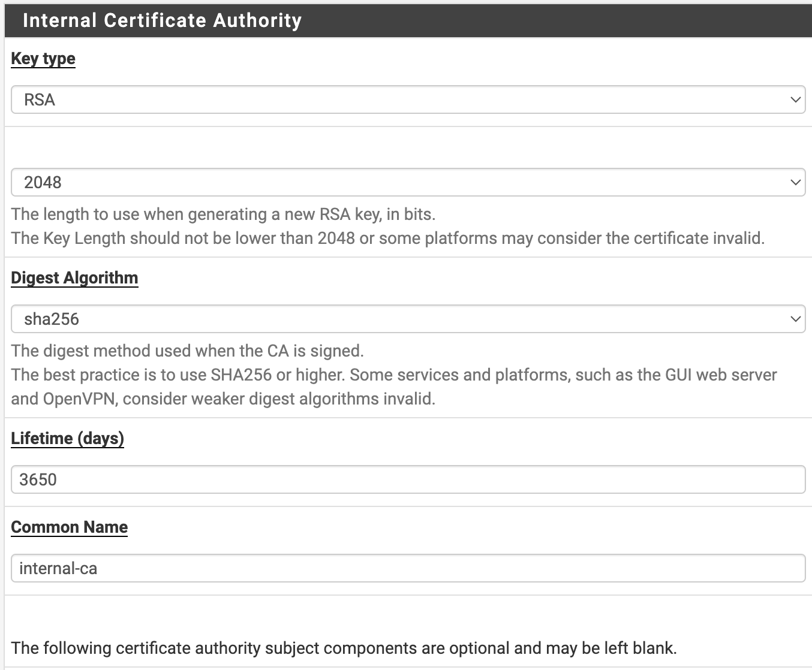
Task: Click the chevron arrow on the 2048 dropdown
Action: click(795, 182)
